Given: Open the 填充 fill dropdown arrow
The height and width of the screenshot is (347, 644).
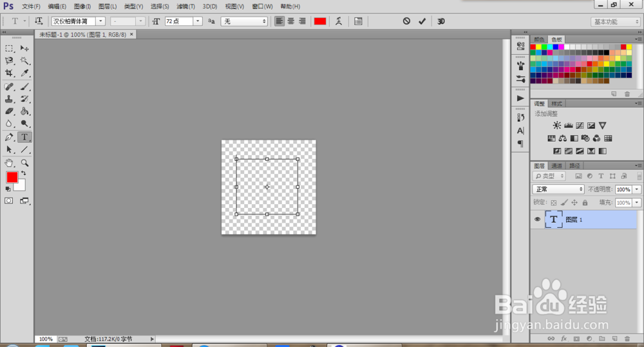Looking at the screenshot, I should click(637, 202).
